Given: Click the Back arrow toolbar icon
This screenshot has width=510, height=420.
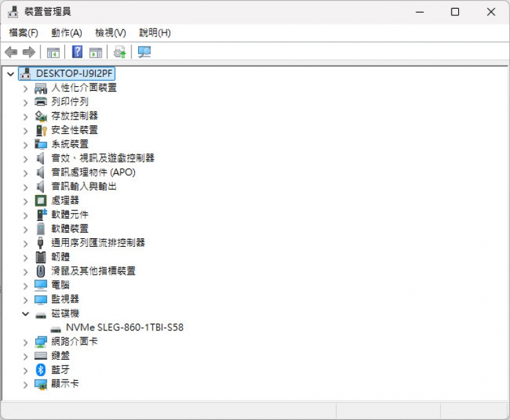Looking at the screenshot, I should (11, 52).
